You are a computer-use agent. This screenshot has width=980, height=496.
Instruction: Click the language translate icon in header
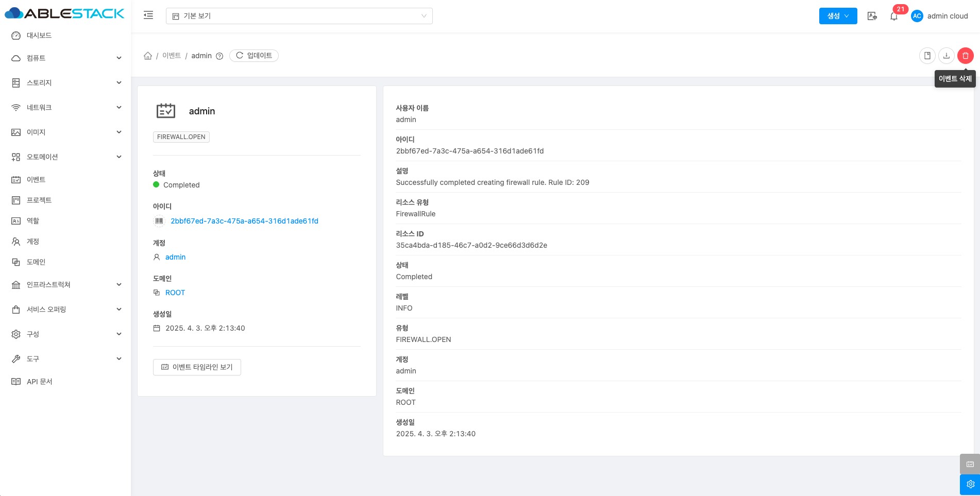872,16
